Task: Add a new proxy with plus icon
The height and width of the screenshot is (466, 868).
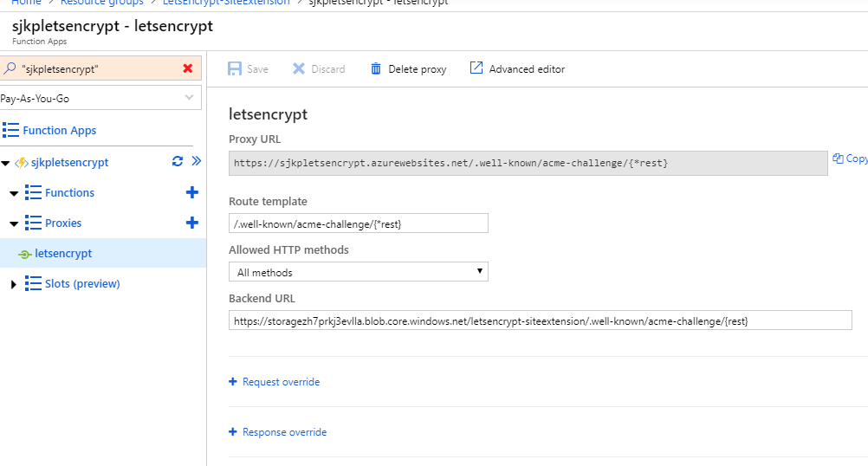Action: (192, 223)
